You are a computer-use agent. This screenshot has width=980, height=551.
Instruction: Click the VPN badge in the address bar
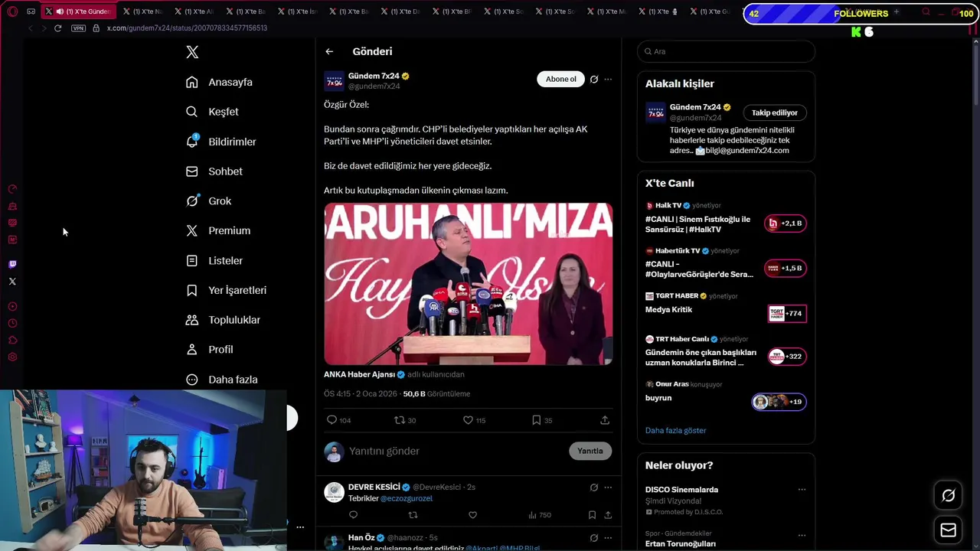click(78, 28)
